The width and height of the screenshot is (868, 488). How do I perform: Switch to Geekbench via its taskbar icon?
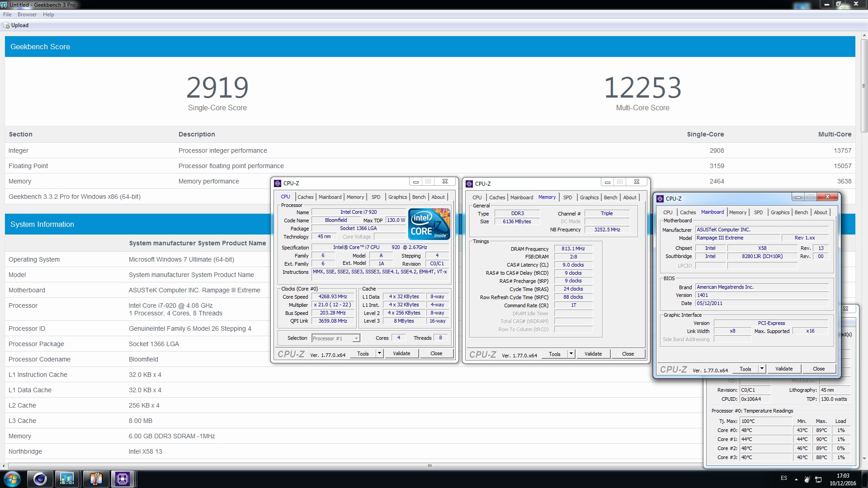tap(67, 479)
